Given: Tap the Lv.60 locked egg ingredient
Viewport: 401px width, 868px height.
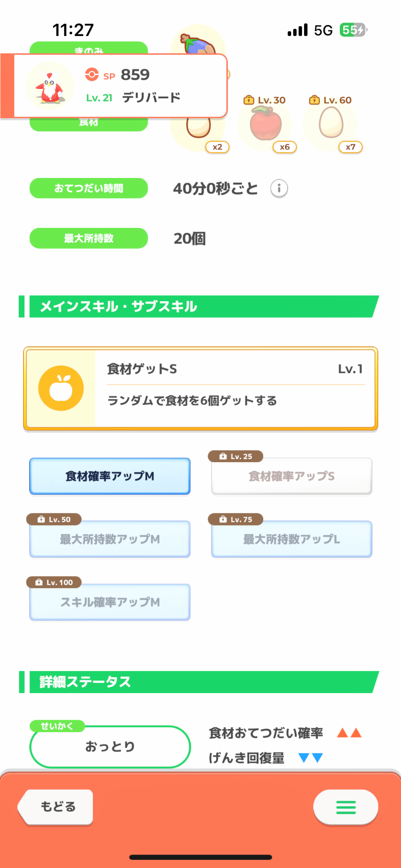Looking at the screenshot, I should pyautogui.click(x=331, y=124).
